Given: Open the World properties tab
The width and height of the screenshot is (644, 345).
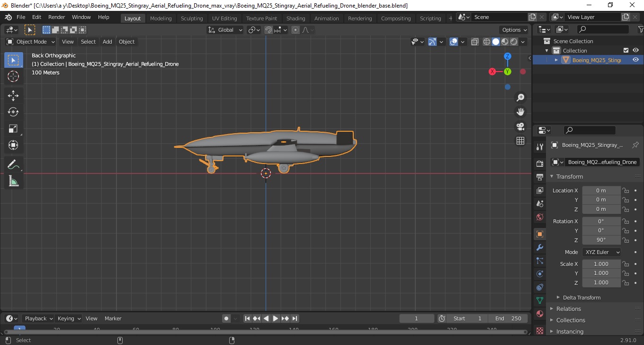Looking at the screenshot, I should (x=540, y=217).
